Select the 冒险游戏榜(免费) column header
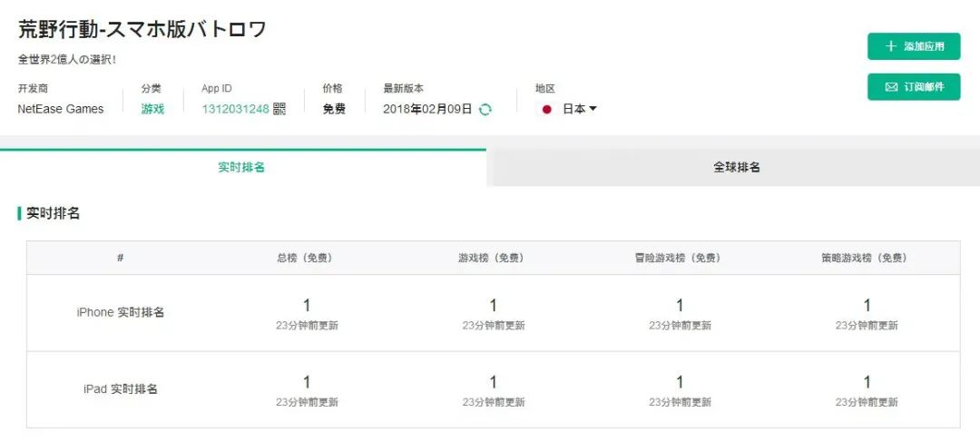The height and width of the screenshot is (442, 980). click(678, 258)
